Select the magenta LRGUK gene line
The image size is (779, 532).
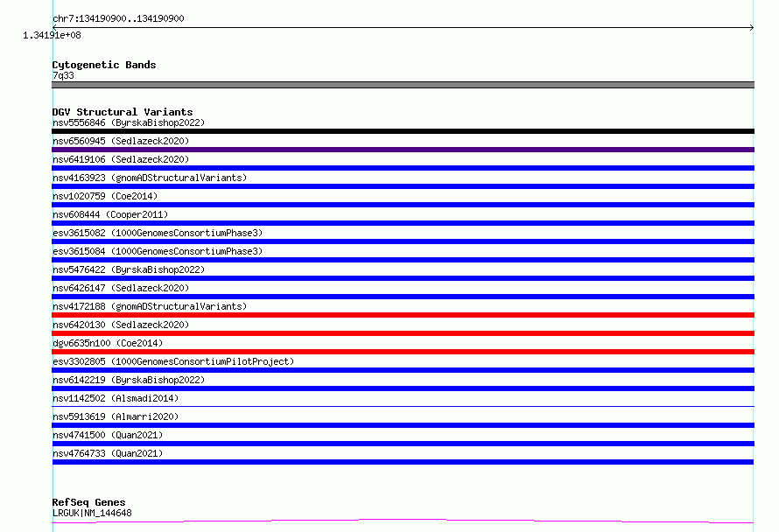click(x=403, y=521)
